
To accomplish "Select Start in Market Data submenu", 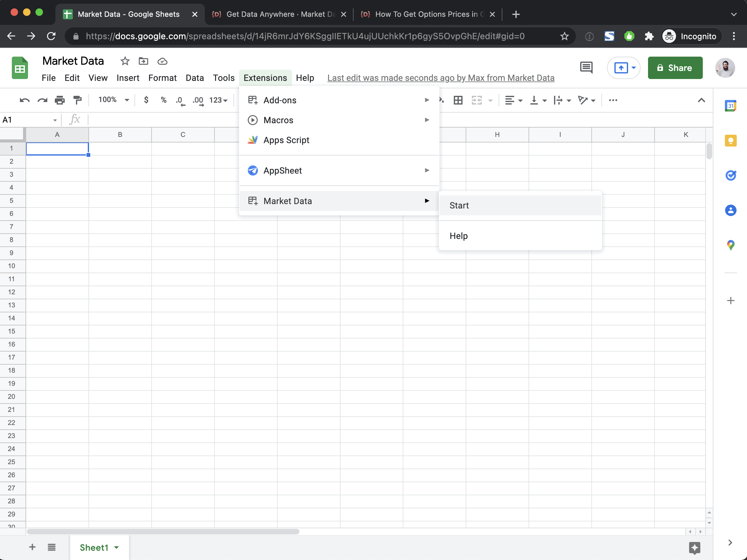I will [x=520, y=206].
